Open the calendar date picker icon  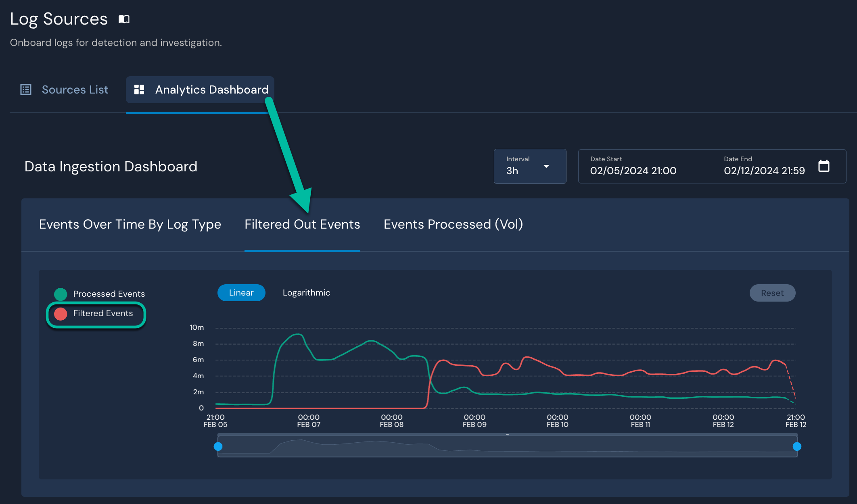(x=824, y=166)
